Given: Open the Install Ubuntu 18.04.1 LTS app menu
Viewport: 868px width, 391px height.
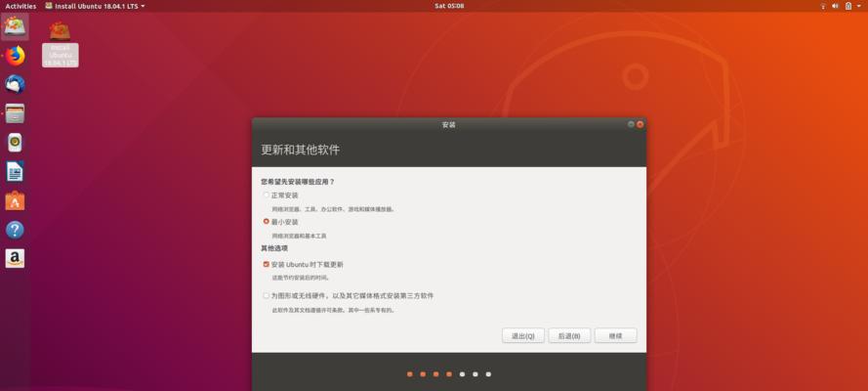Looking at the screenshot, I should [x=95, y=6].
